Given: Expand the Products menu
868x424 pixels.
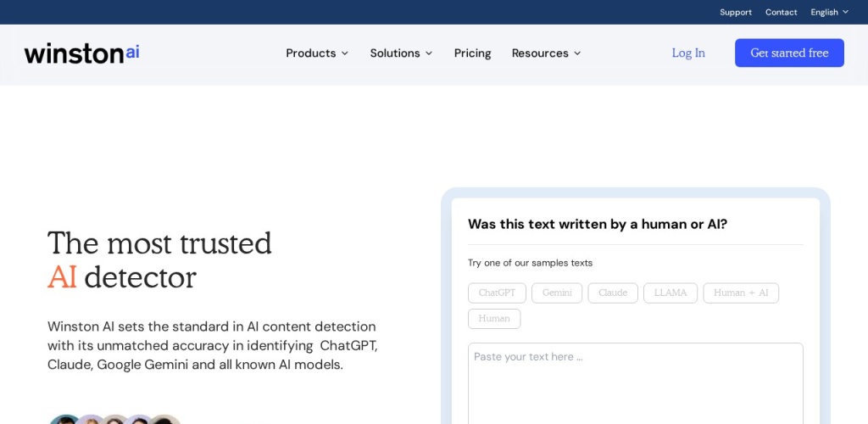Looking at the screenshot, I should [x=317, y=53].
